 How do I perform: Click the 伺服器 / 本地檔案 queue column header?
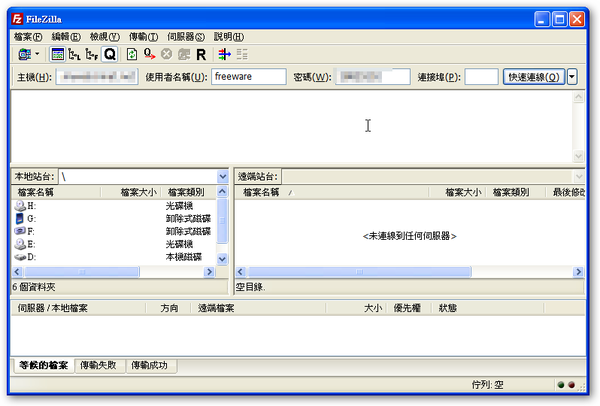pos(52,308)
